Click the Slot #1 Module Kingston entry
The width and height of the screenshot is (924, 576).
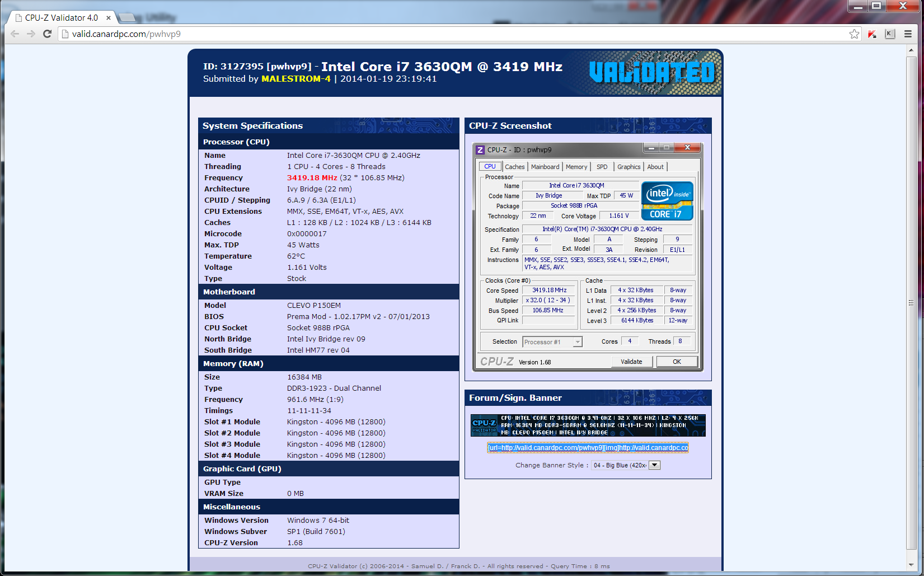click(336, 422)
